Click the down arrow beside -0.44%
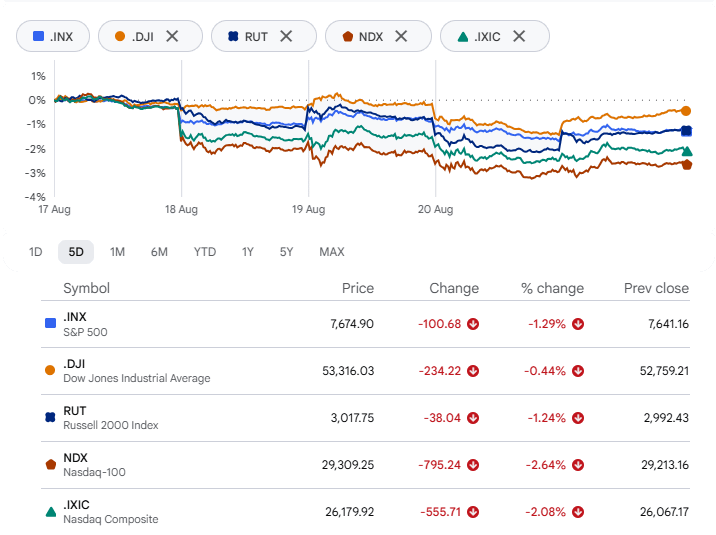This screenshot has height=535, width=716. (578, 371)
